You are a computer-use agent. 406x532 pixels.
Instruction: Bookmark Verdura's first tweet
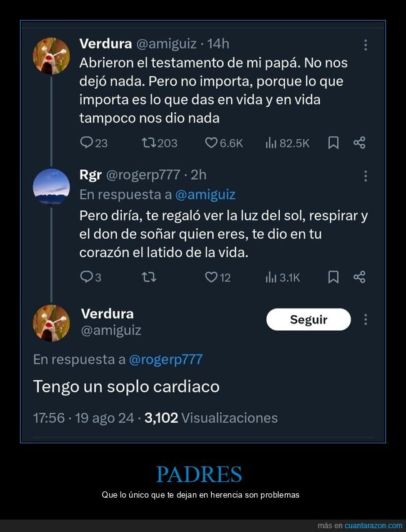(334, 143)
